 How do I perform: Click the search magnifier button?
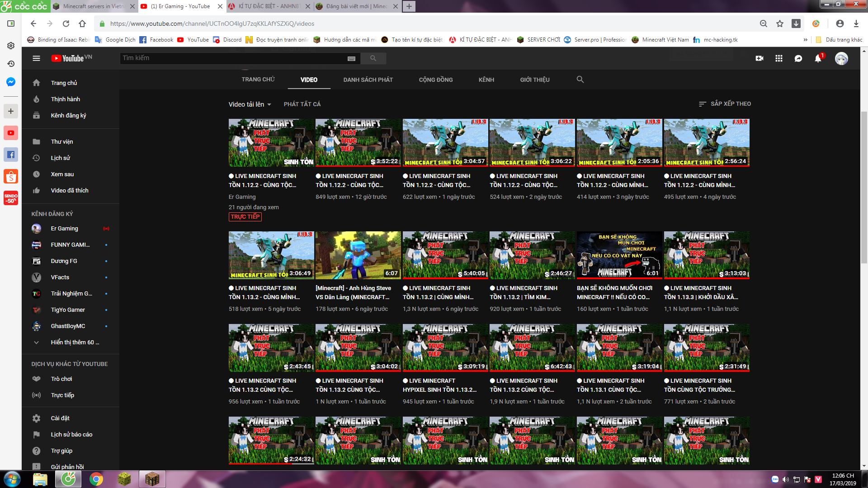point(373,58)
